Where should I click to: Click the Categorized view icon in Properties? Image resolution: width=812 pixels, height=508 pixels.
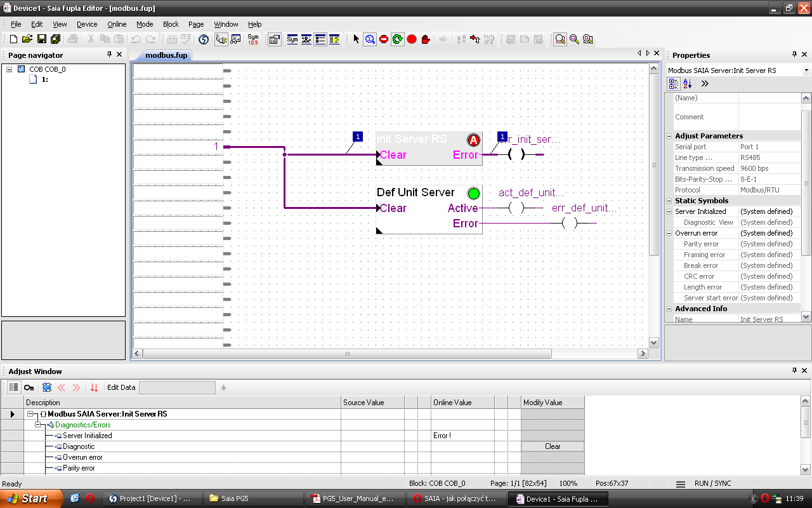[674, 84]
